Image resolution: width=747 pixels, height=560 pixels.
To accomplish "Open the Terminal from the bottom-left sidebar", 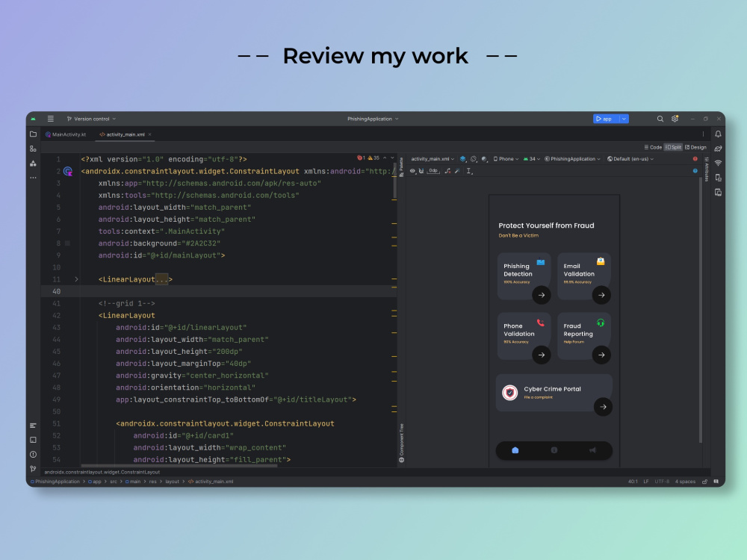I will (32, 439).
